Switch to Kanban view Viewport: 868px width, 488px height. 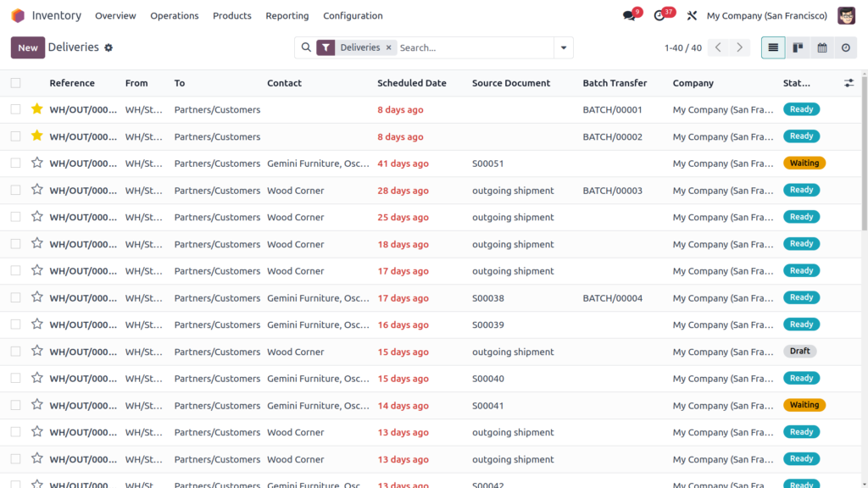(x=798, y=47)
